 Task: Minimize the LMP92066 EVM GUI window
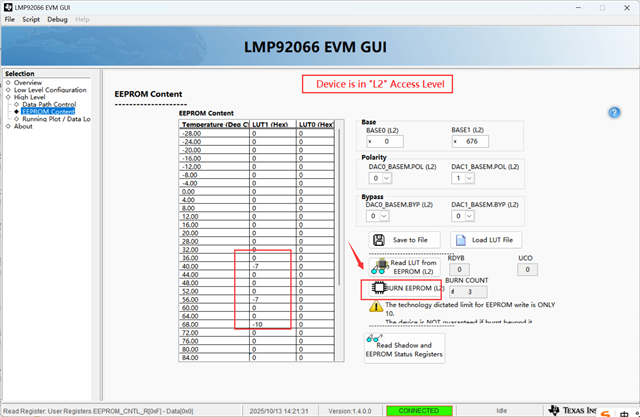[578, 8]
